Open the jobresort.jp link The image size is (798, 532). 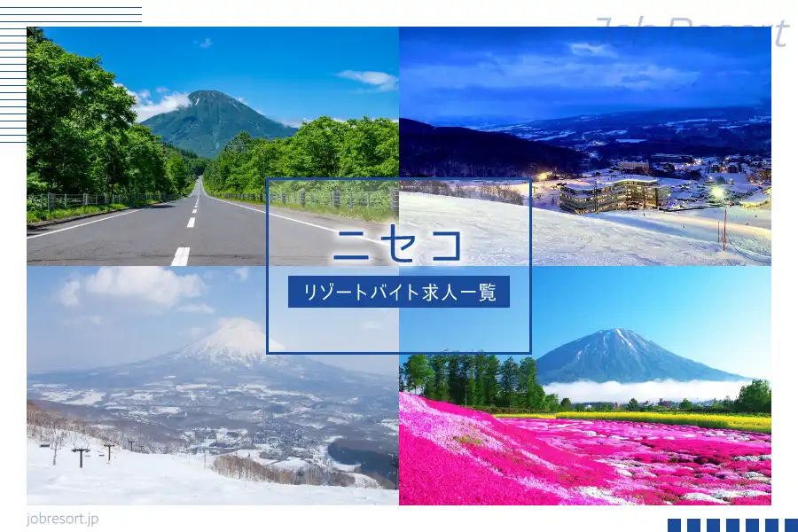click(x=62, y=519)
